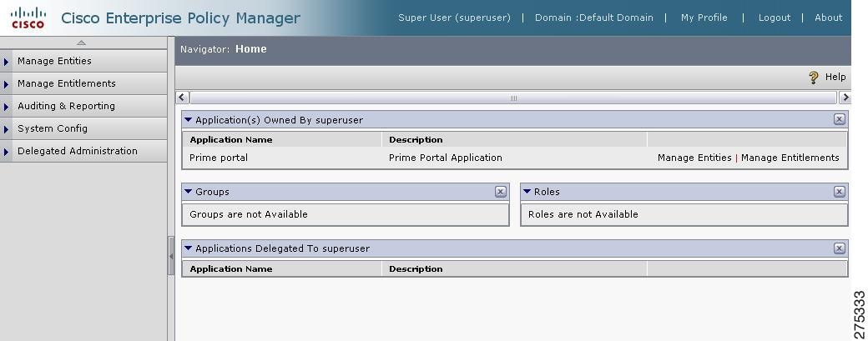Image resolution: width=868 pixels, height=341 pixels.
Task: Click the Groups are not Available message
Action: click(x=249, y=214)
